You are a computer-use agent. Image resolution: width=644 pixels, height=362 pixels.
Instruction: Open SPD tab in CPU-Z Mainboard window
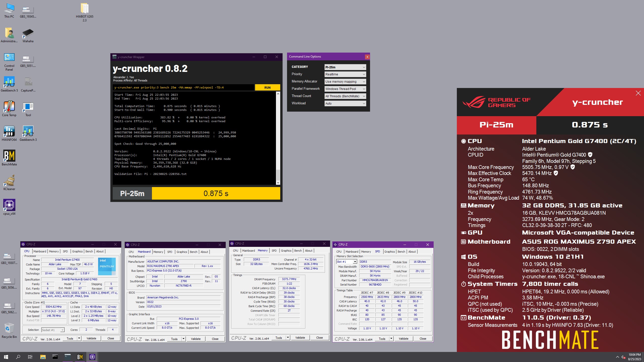pyautogui.click(x=170, y=252)
